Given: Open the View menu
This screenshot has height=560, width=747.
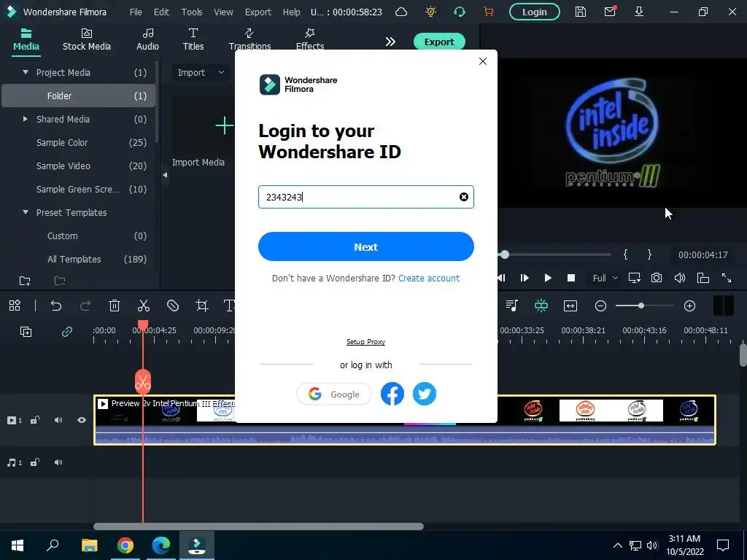Looking at the screenshot, I should pos(223,12).
